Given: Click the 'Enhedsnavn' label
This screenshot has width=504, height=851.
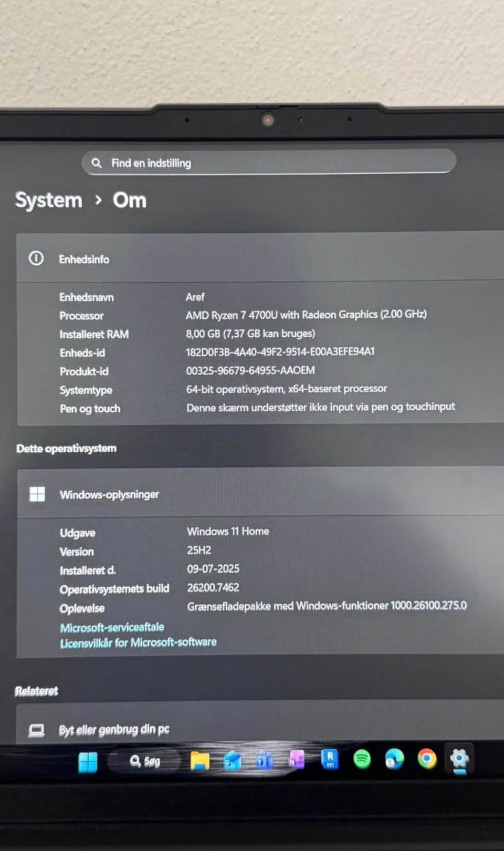Looking at the screenshot, I should [87, 297].
